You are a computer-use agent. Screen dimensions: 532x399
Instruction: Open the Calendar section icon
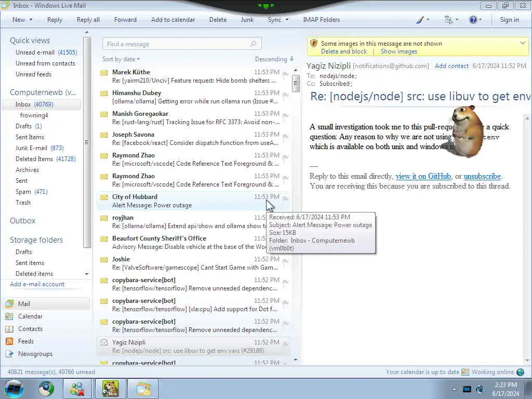tap(9, 316)
